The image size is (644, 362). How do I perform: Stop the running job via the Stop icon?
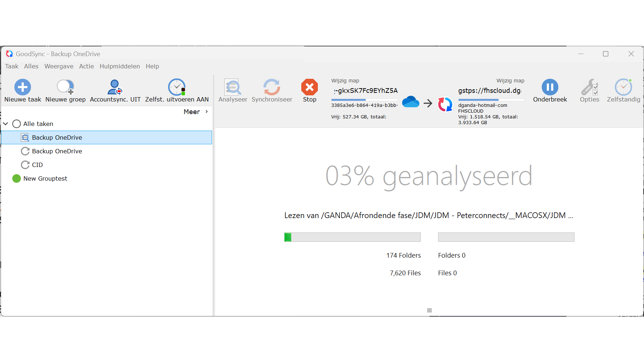click(x=309, y=87)
